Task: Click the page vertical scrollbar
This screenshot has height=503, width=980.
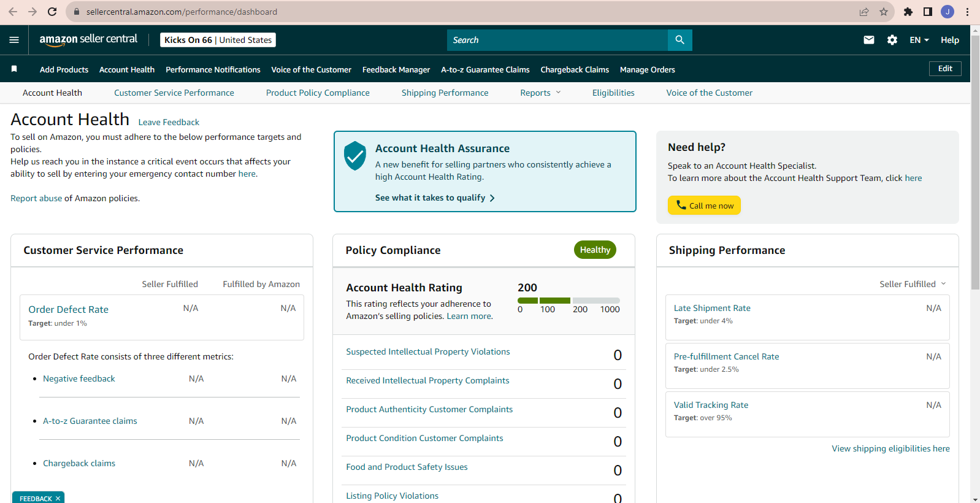Action: [975, 163]
